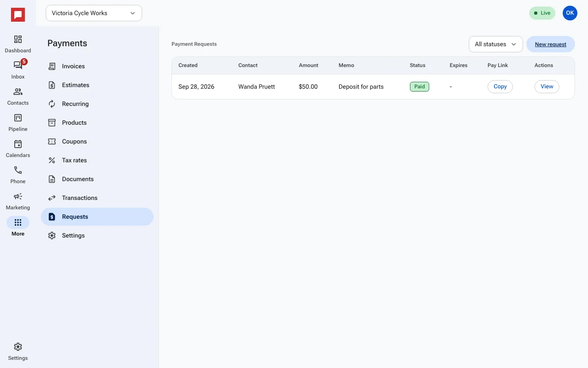The width and height of the screenshot is (588, 368).
Task: Click the Live status indicator
Action: coord(542,13)
